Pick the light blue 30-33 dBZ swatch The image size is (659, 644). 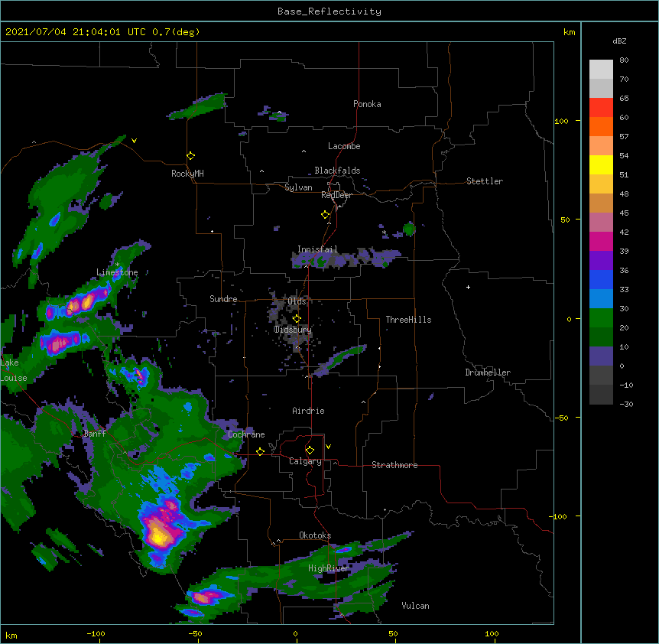point(601,299)
